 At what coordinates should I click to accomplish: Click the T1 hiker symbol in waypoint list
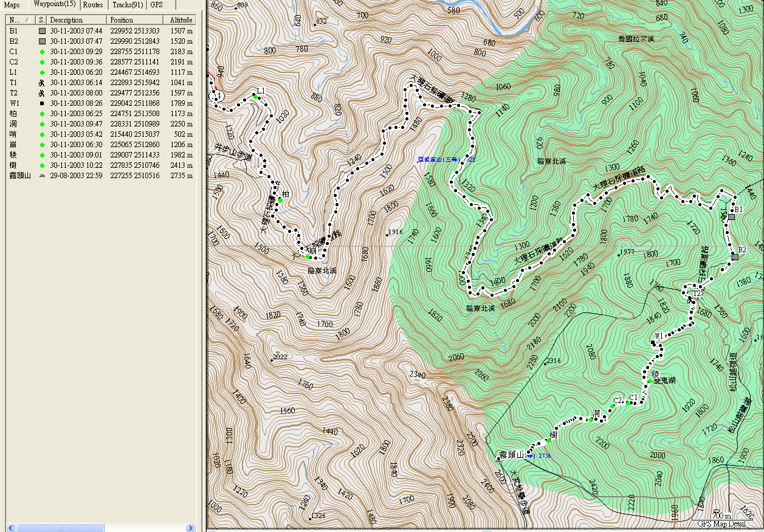[42, 82]
